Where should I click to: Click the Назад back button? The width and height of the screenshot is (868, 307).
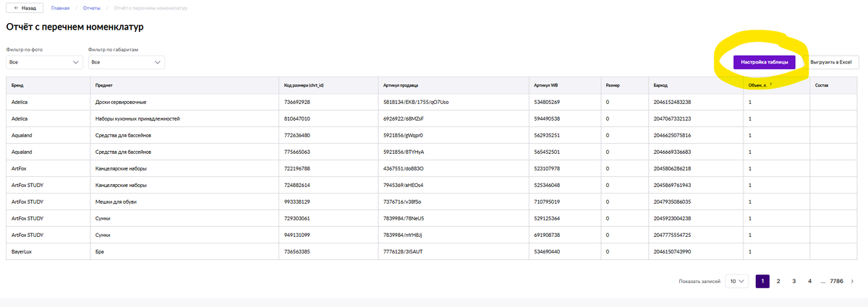pyautogui.click(x=24, y=7)
